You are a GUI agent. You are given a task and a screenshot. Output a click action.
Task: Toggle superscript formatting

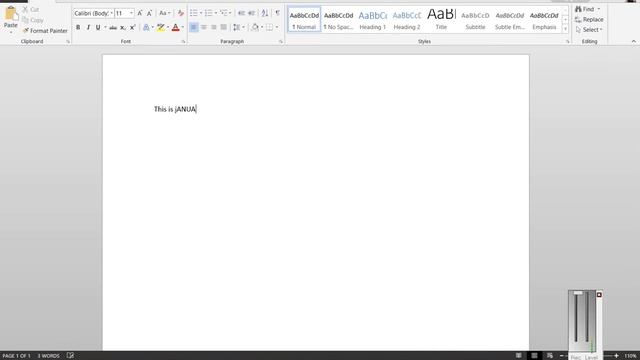coord(132,27)
